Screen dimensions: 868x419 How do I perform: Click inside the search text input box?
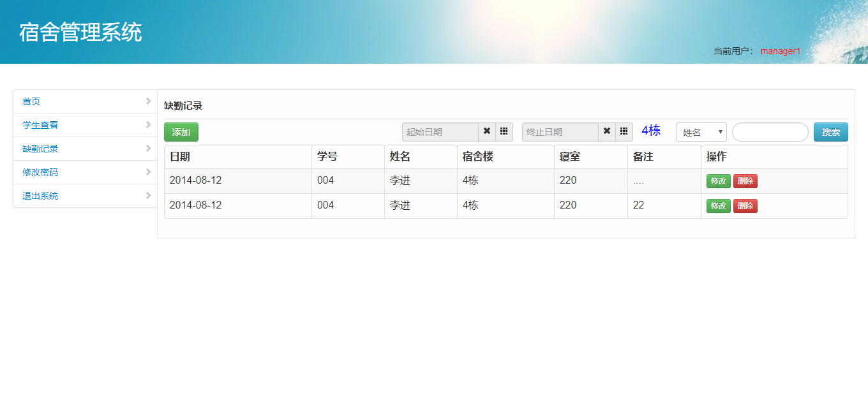point(770,131)
